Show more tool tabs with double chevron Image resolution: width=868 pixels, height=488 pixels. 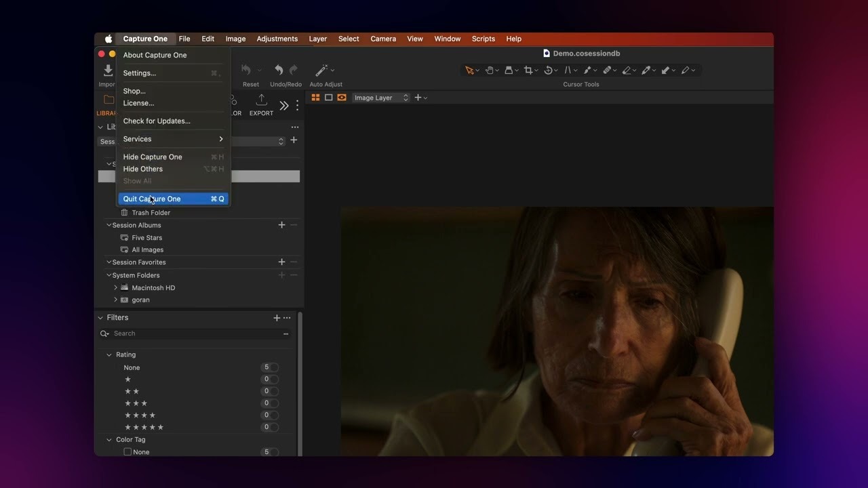point(284,105)
